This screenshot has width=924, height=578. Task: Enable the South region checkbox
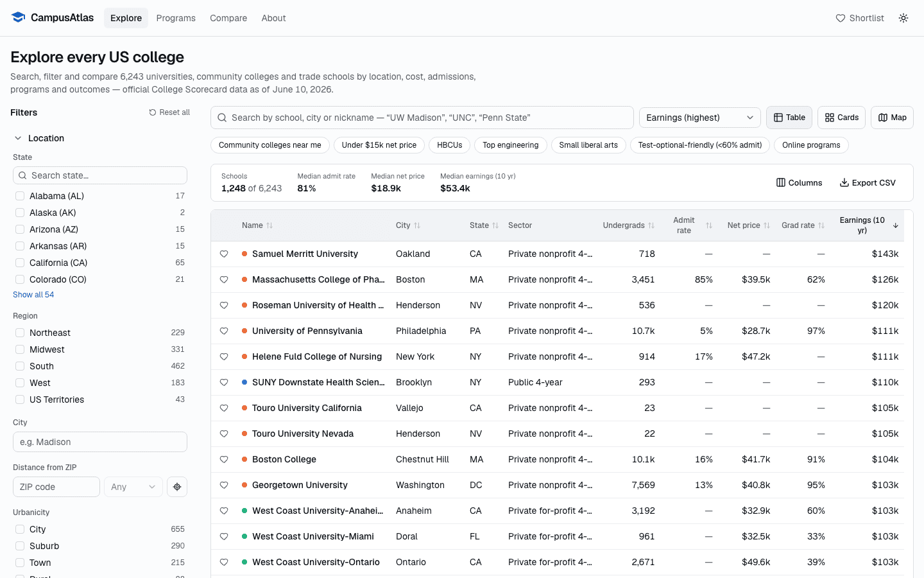pyautogui.click(x=20, y=366)
